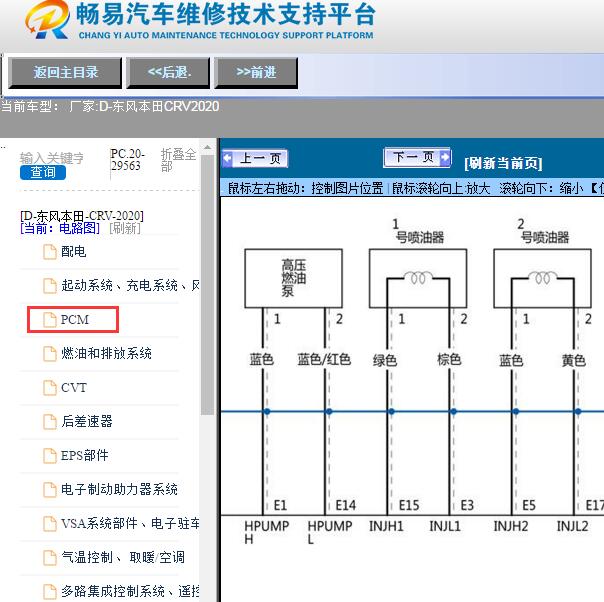Click the PC.20-29563 text
Viewport: 604px width, 602px height.
coord(128,160)
